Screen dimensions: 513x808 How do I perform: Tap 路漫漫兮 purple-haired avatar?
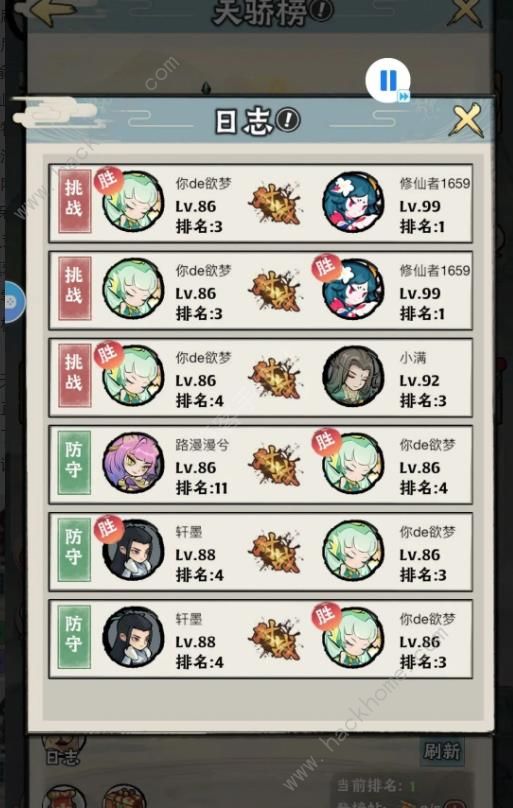tap(133, 463)
